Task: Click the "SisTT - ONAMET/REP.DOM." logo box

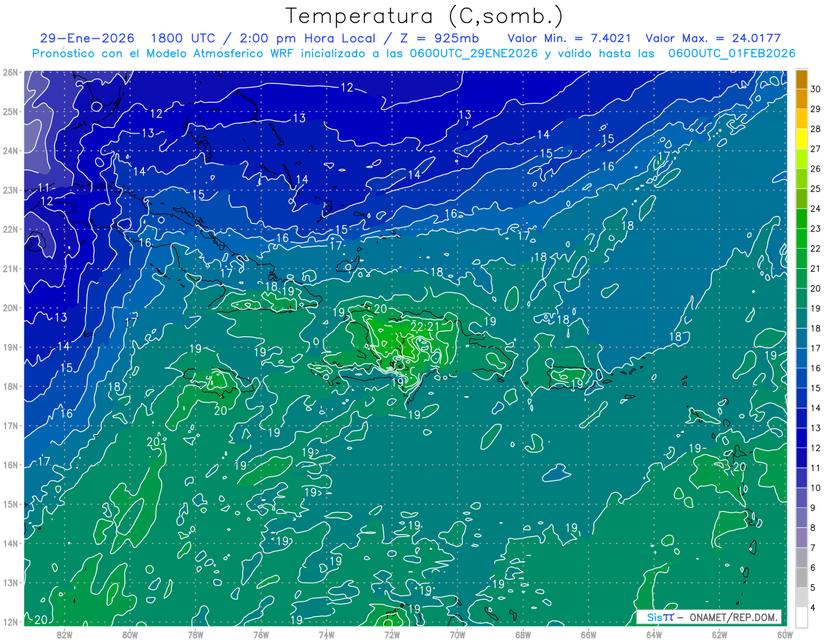Action: click(x=709, y=617)
